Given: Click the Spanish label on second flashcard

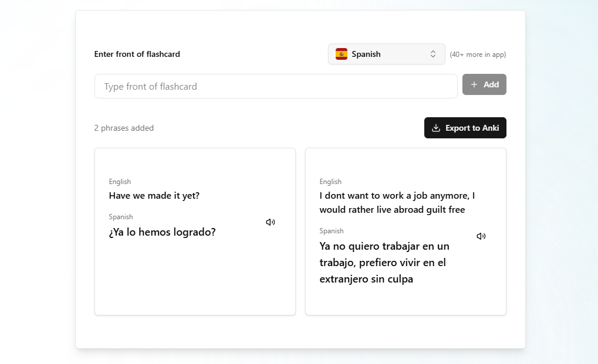Looking at the screenshot, I should click(332, 231).
